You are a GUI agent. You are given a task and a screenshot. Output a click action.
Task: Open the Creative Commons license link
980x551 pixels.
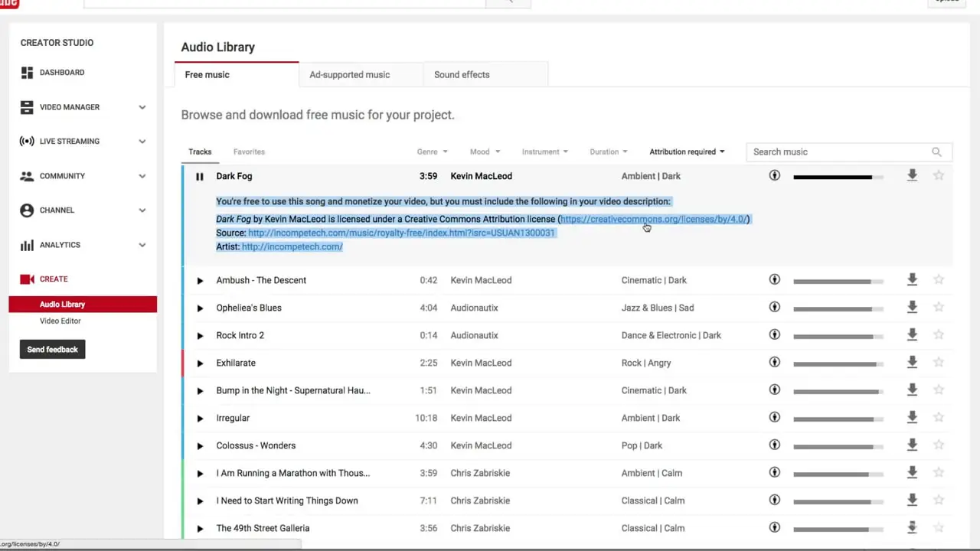[653, 220]
